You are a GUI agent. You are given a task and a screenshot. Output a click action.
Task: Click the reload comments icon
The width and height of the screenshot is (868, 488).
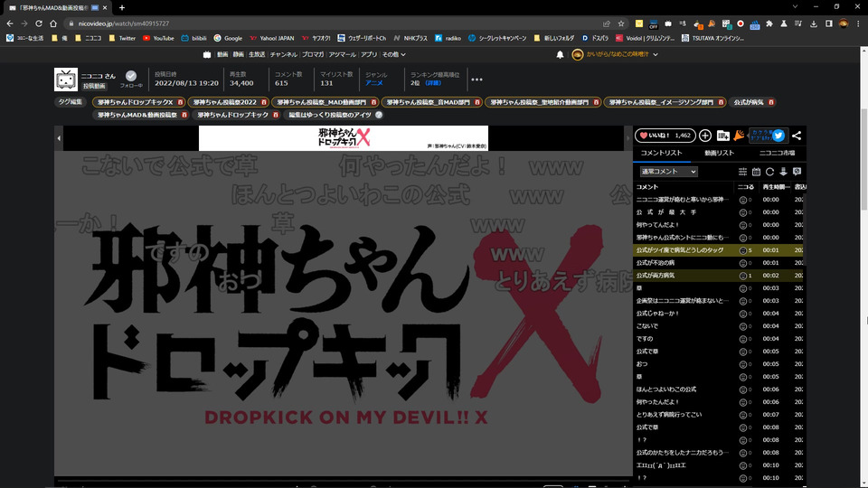(x=769, y=172)
